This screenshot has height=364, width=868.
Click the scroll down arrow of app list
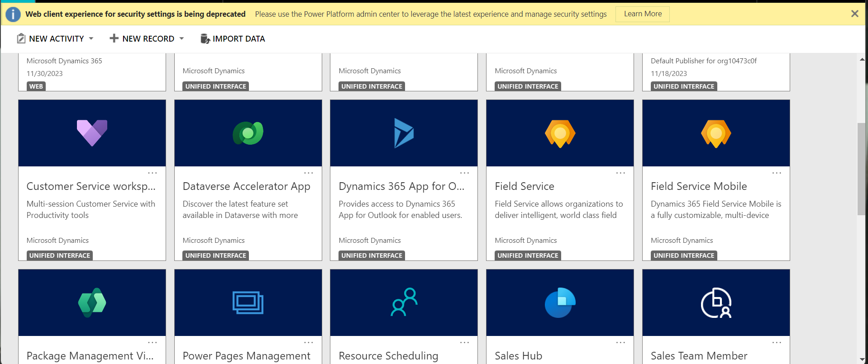(862, 359)
